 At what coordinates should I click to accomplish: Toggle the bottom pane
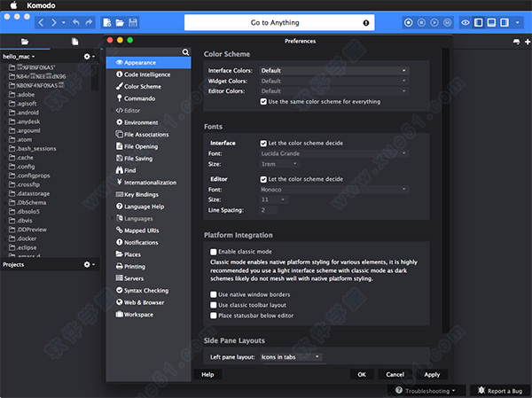[491, 23]
